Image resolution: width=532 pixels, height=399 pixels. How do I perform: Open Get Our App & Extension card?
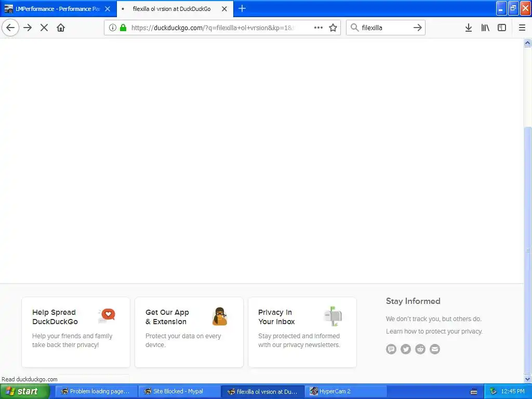pyautogui.click(x=189, y=332)
